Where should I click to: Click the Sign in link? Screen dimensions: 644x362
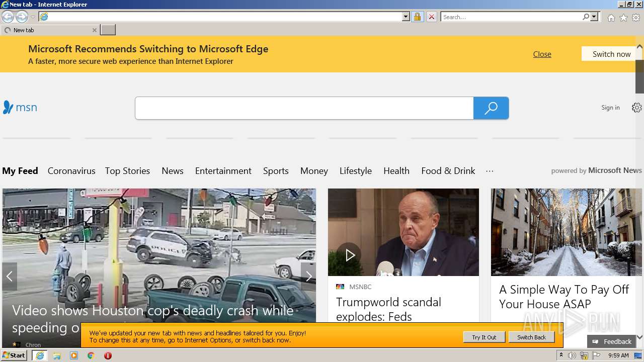coord(610,108)
